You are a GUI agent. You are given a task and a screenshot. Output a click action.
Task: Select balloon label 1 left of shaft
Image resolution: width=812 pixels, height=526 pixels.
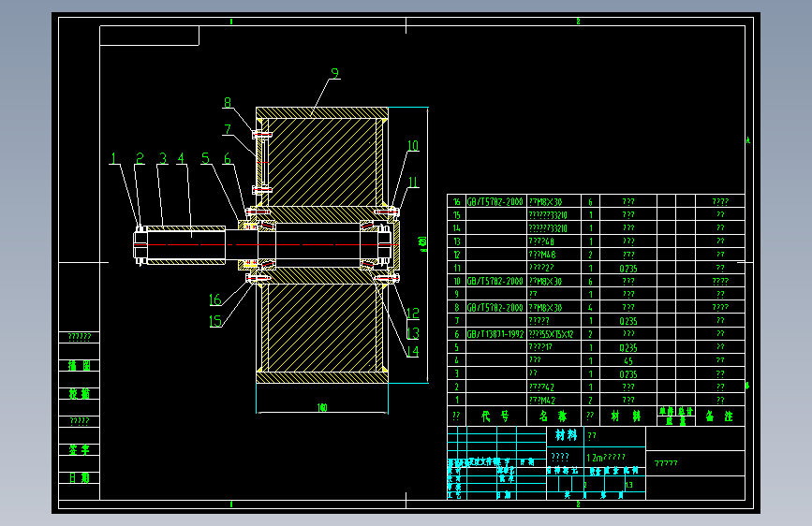[x=113, y=158]
